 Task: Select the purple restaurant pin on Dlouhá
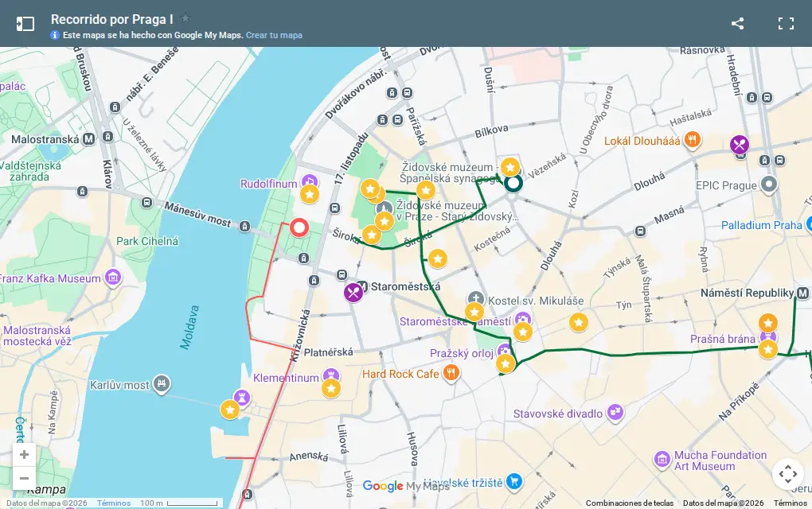click(740, 144)
